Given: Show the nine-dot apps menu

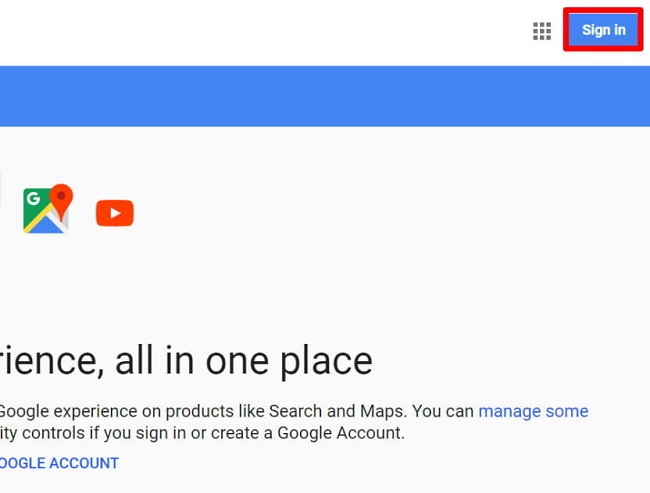Looking at the screenshot, I should (542, 31).
